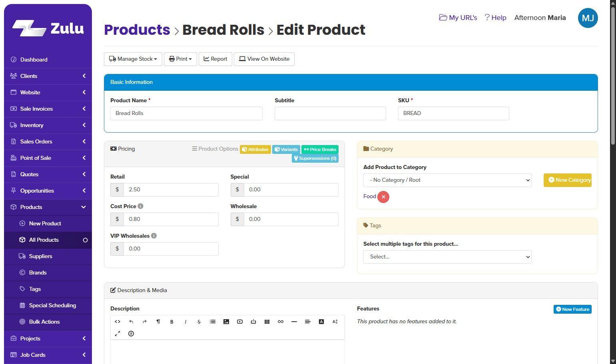Toggle bold formatting in description editor
This screenshot has height=364, width=616.
click(172, 322)
